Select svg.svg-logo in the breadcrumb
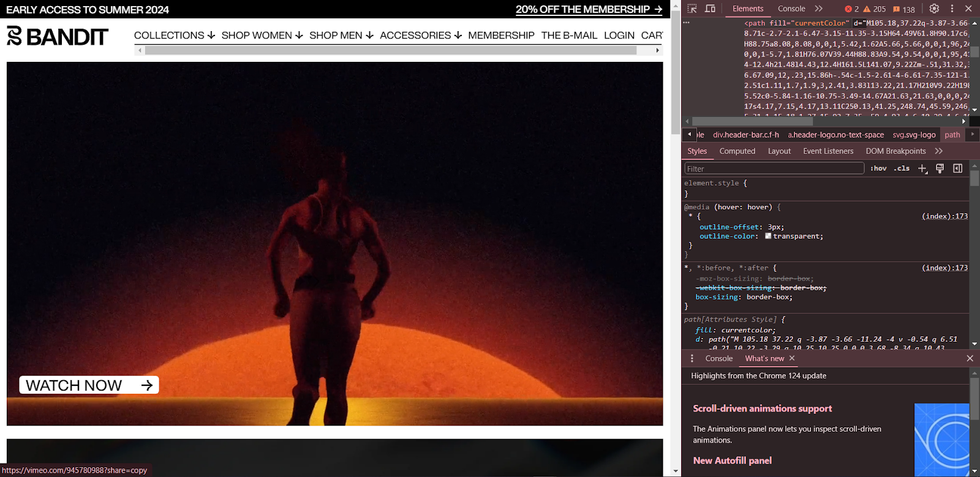980x477 pixels. tap(914, 135)
